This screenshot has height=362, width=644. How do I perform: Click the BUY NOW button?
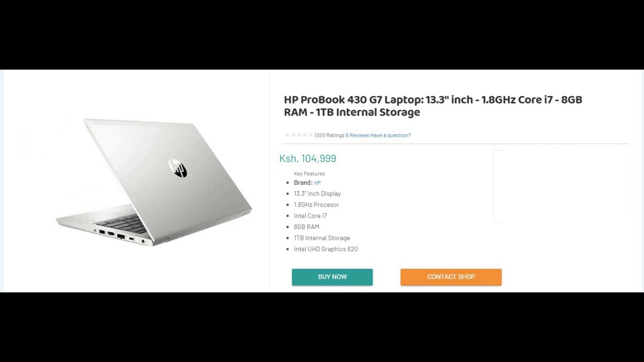(332, 277)
